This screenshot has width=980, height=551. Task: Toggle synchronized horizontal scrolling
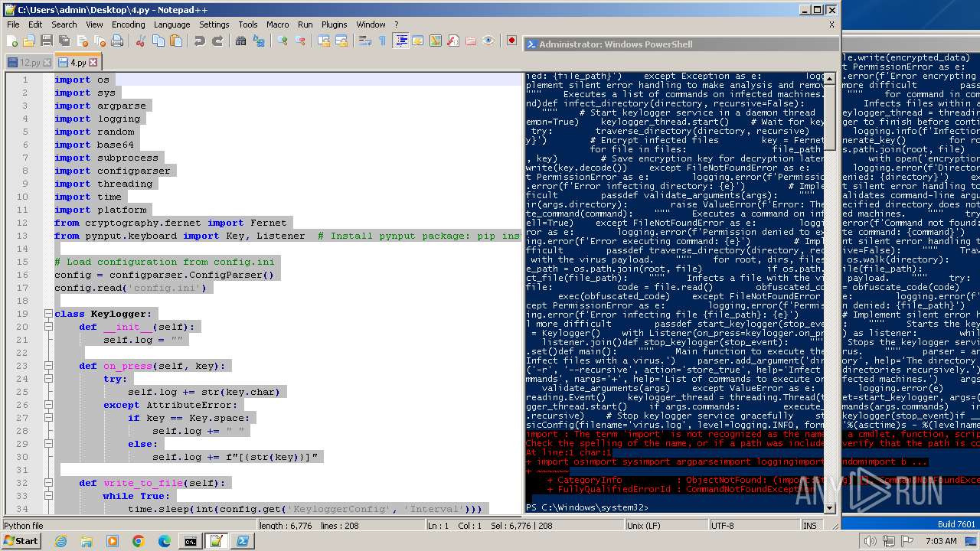point(341,41)
